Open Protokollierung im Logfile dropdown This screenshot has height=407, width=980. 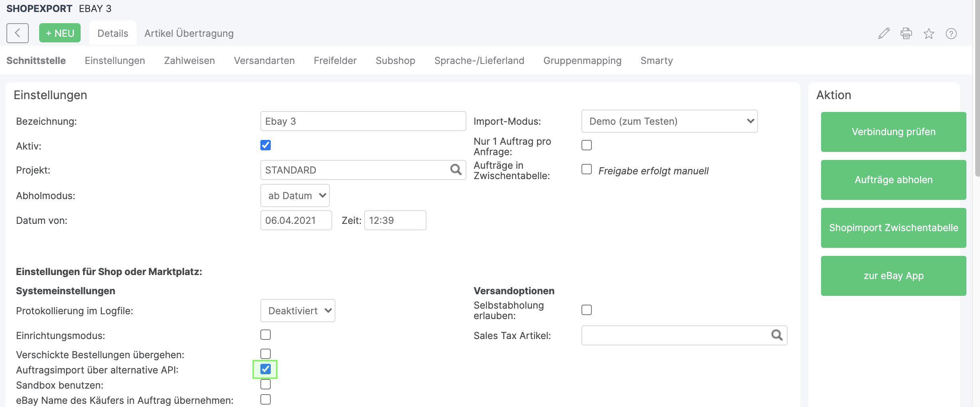(x=298, y=311)
